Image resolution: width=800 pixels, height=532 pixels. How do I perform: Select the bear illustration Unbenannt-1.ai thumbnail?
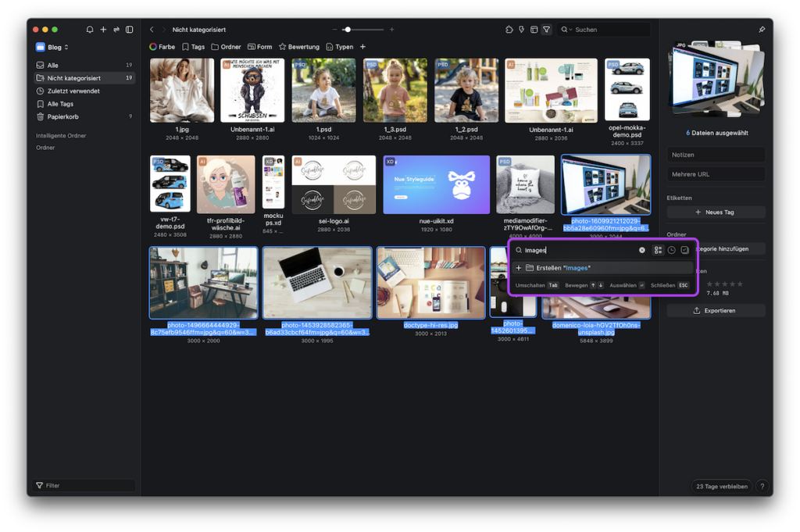(252, 91)
